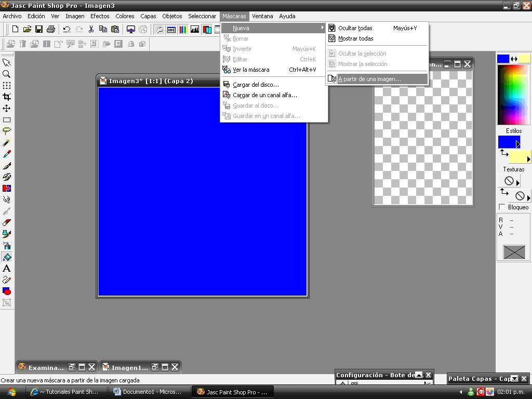The width and height of the screenshot is (532, 399).
Task: Choose the Eraser tool
Action: click(7, 223)
